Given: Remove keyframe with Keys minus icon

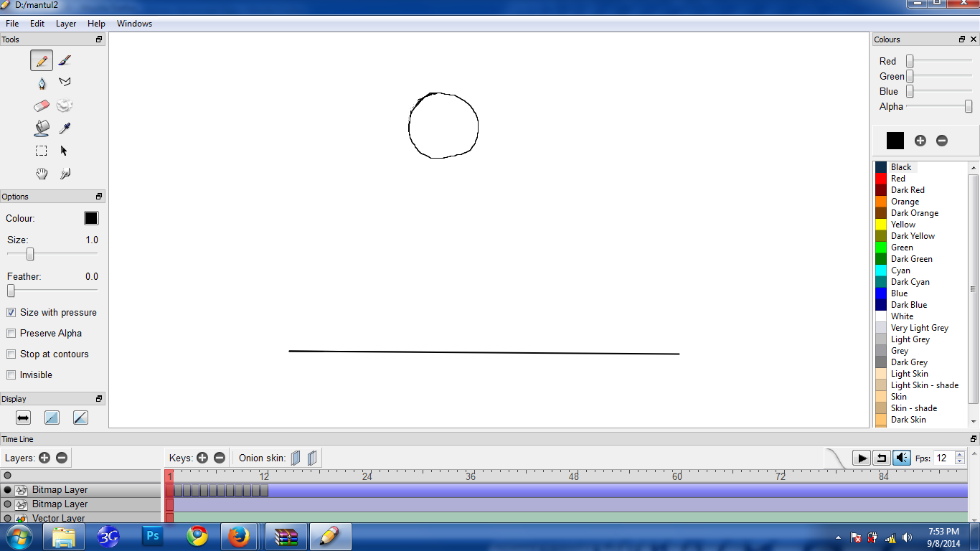Looking at the screenshot, I should (x=220, y=458).
